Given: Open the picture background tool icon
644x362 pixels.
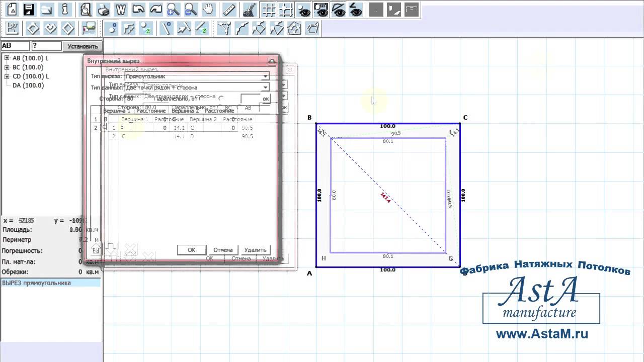Looking at the screenshot, I should point(89,28).
